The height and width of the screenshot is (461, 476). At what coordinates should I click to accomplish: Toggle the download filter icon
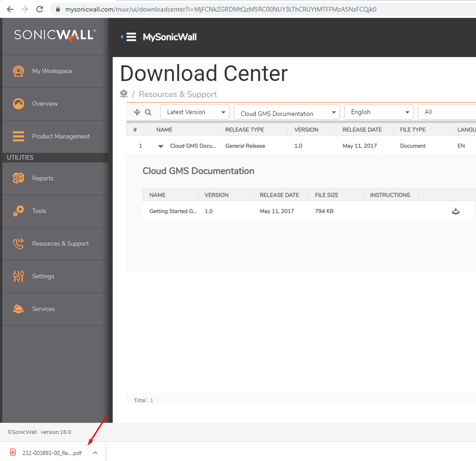137,112
